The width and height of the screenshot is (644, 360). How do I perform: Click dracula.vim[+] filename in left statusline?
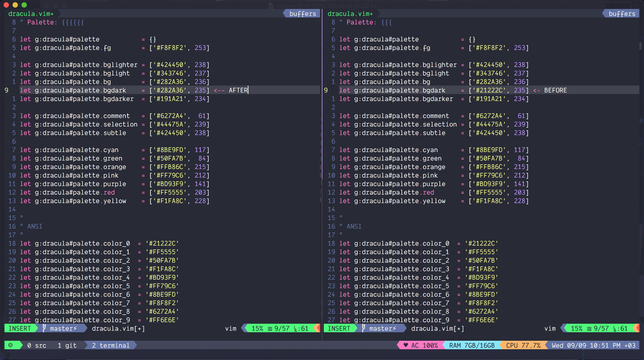tap(118, 328)
